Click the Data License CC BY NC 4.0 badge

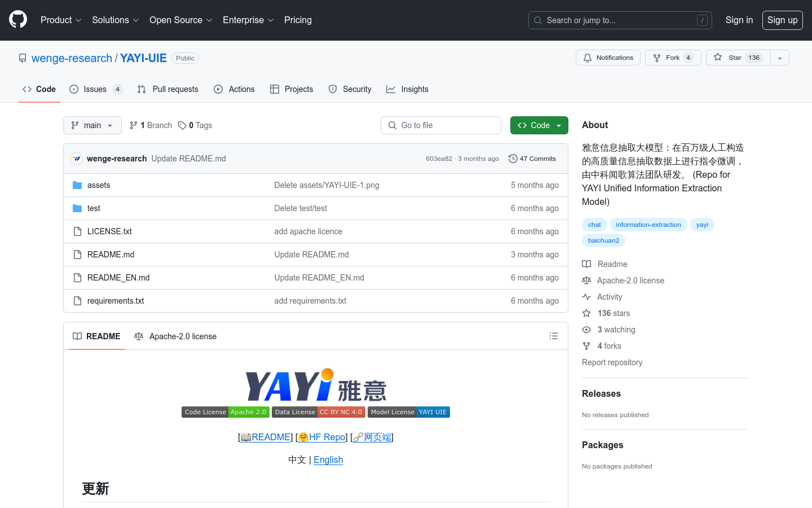[319, 412]
